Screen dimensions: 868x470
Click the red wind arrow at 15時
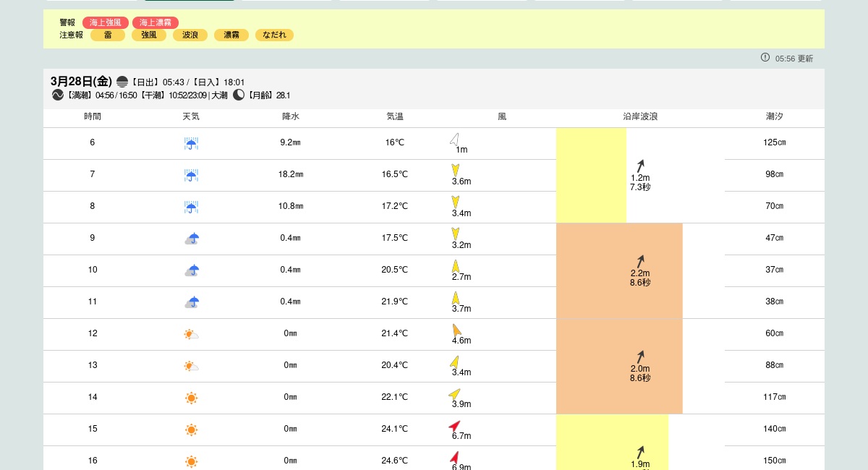(454, 426)
